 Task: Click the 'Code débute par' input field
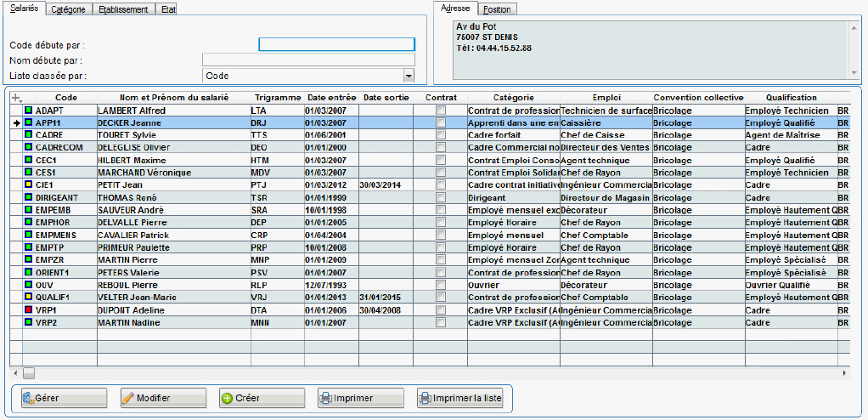pyautogui.click(x=336, y=44)
